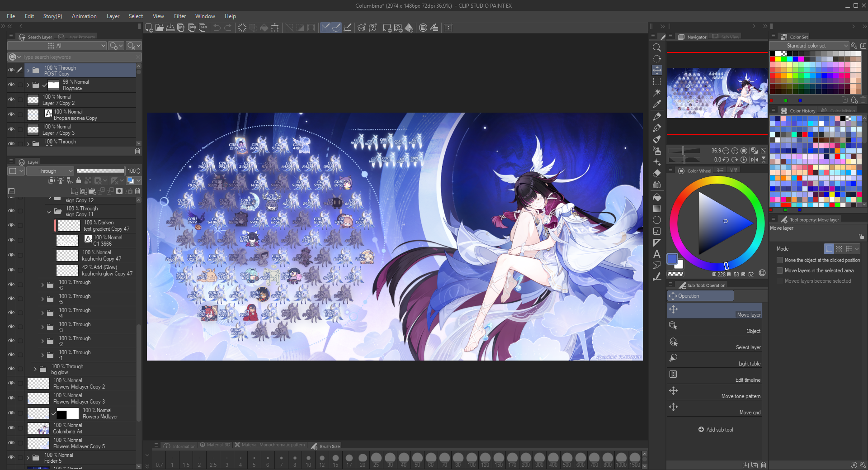
Task: Click the Redo arrow in command bar
Action: pyautogui.click(x=228, y=28)
